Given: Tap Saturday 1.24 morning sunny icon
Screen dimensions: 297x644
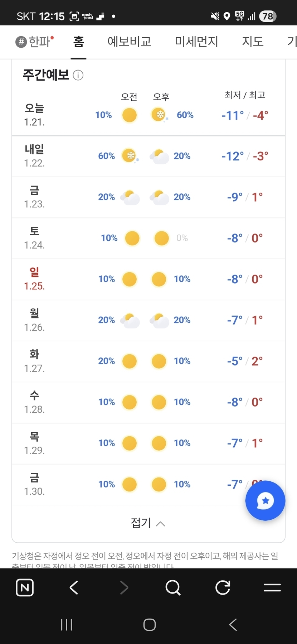Looking at the screenshot, I should [x=132, y=238].
